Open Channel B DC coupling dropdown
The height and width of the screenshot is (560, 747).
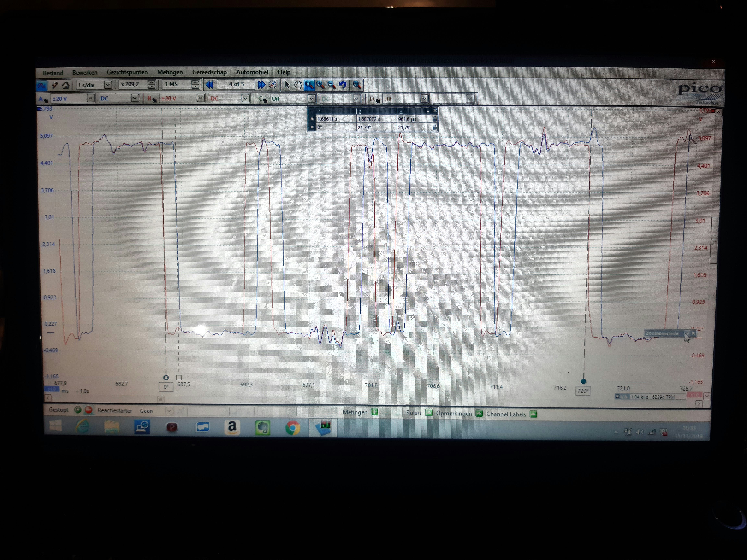tap(245, 98)
